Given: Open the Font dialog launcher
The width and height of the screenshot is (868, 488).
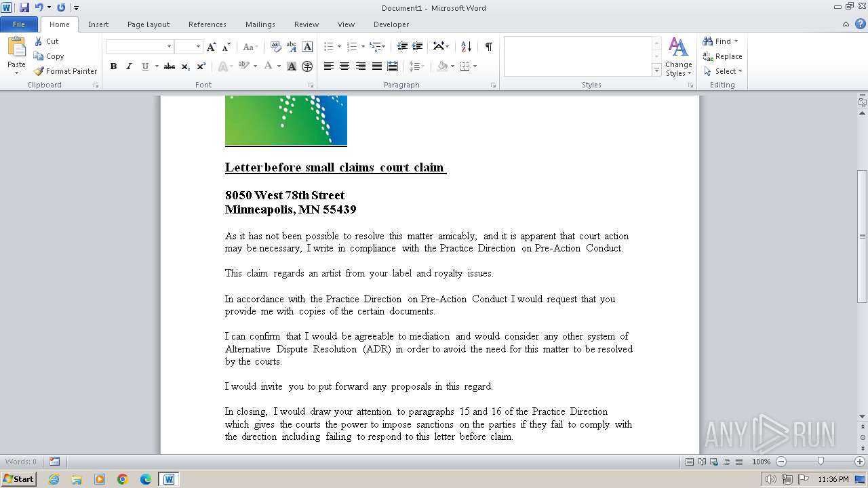Looking at the screenshot, I should (311, 85).
